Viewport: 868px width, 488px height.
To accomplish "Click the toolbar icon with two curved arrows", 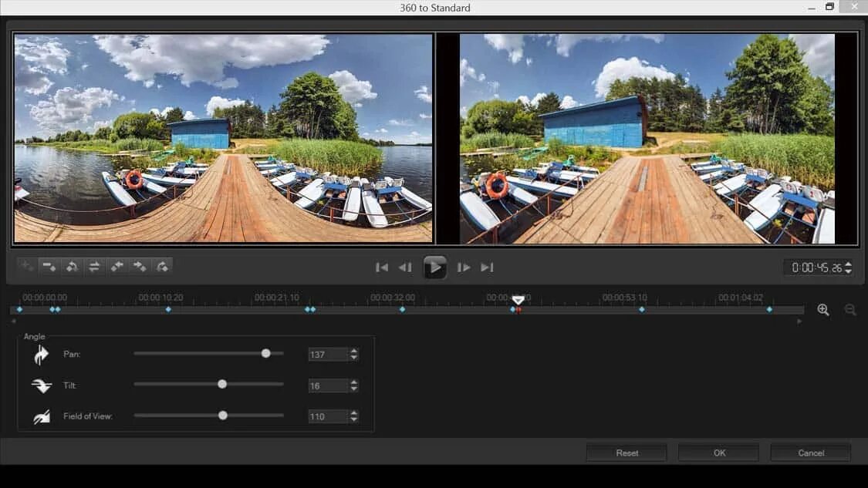I will pyautogui.click(x=72, y=267).
